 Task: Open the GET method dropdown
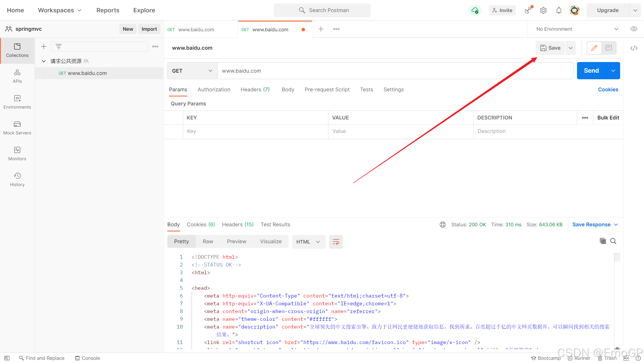[x=192, y=71]
